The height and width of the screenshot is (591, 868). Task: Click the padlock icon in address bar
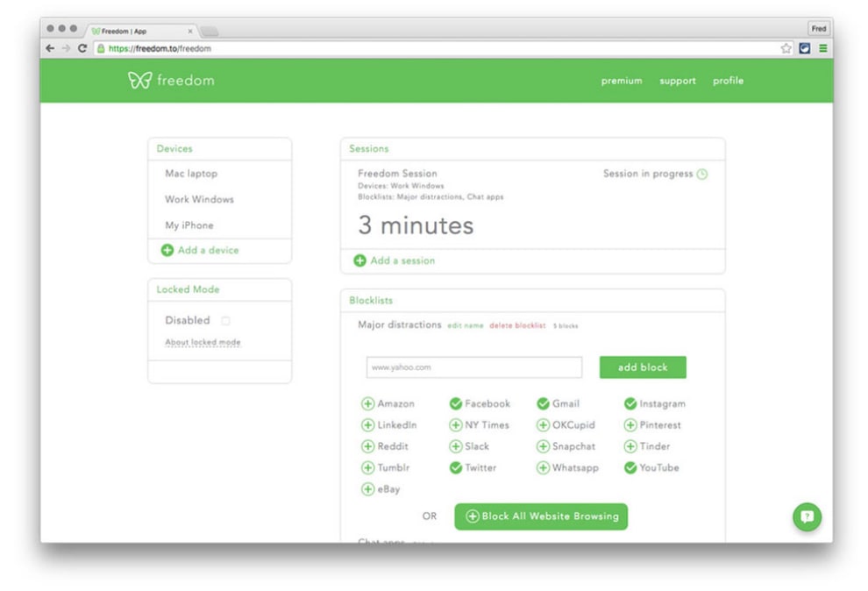click(x=101, y=49)
